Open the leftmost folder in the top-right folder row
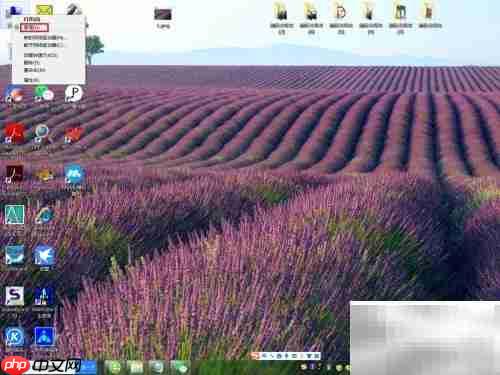Viewport: 500px width, 375px height. [281, 12]
